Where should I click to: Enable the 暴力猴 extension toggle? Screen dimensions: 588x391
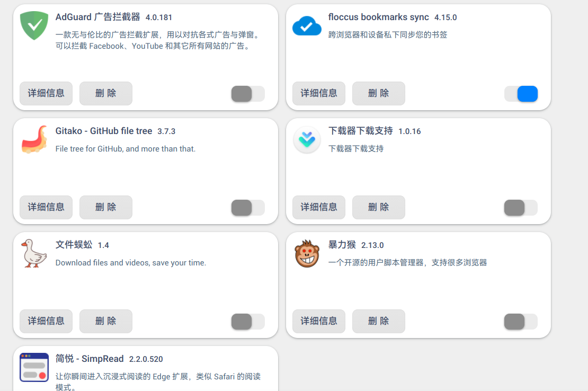point(521,322)
